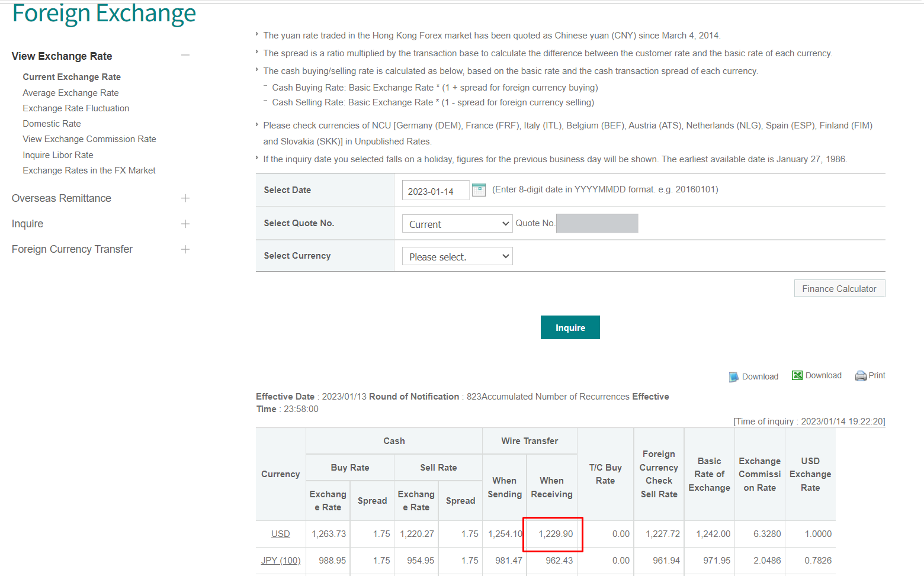
Task: Click the USD currency link
Action: point(280,534)
